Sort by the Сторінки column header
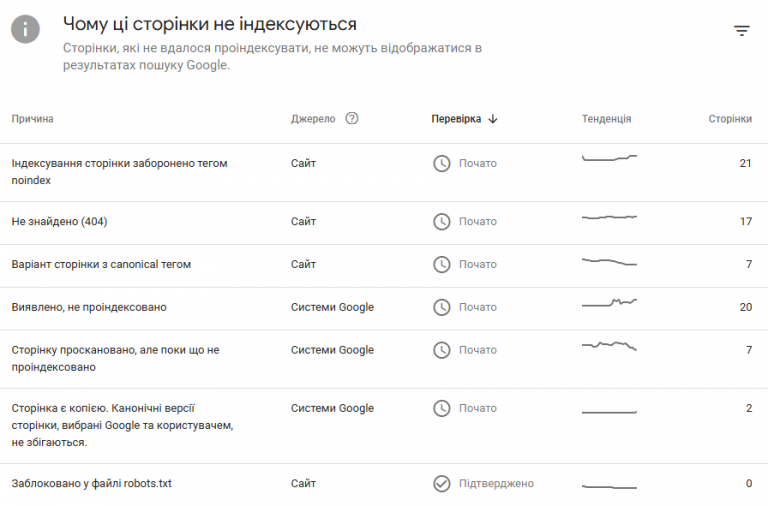The height and width of the screenshot is (506, 768). [x=730, y=119]
